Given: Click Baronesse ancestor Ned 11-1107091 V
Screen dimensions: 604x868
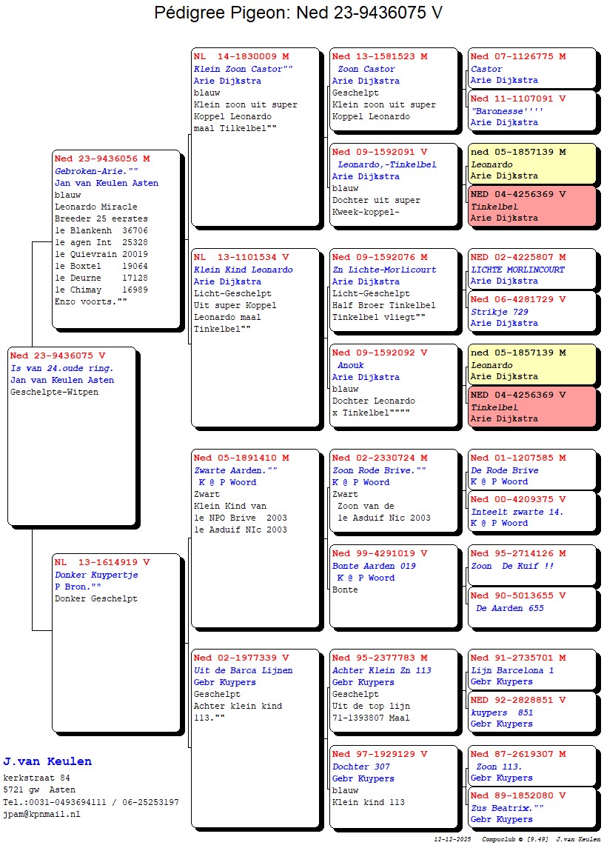Looking at the screenshot, I should tap(531, 110).
